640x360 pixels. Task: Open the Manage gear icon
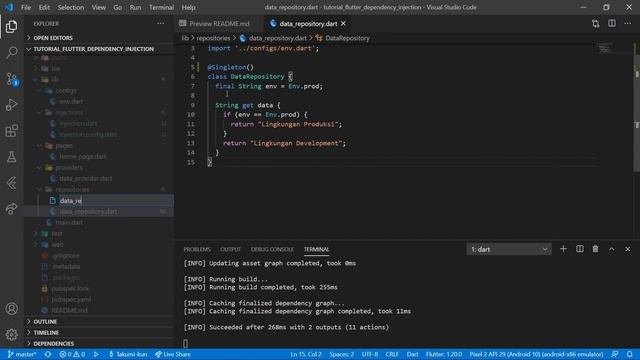tap(11, 335)
